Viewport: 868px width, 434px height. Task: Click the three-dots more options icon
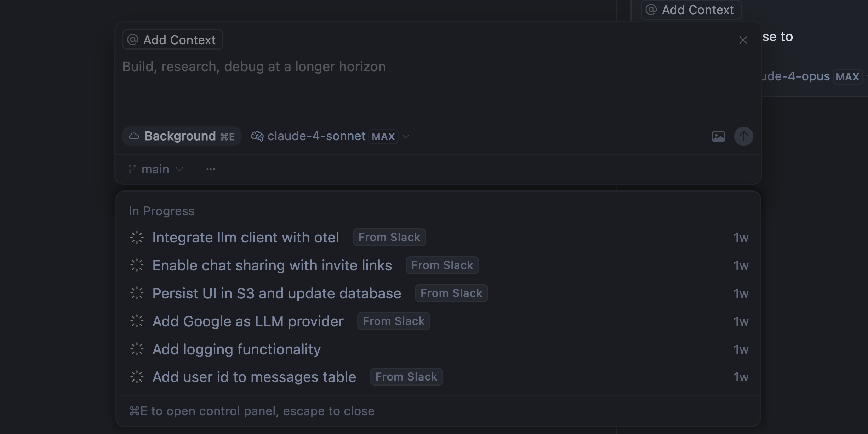(x=211, y=169)
